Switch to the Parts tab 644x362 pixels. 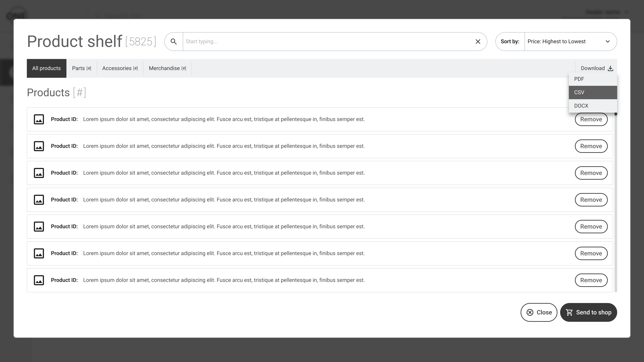pyautogui.click(x=82, y=68)
